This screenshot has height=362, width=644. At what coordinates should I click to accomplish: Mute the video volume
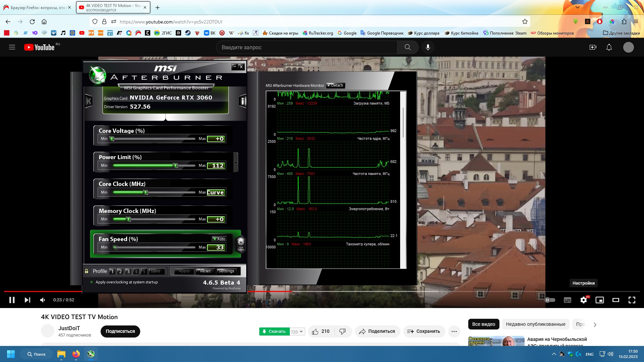[43, 300]
